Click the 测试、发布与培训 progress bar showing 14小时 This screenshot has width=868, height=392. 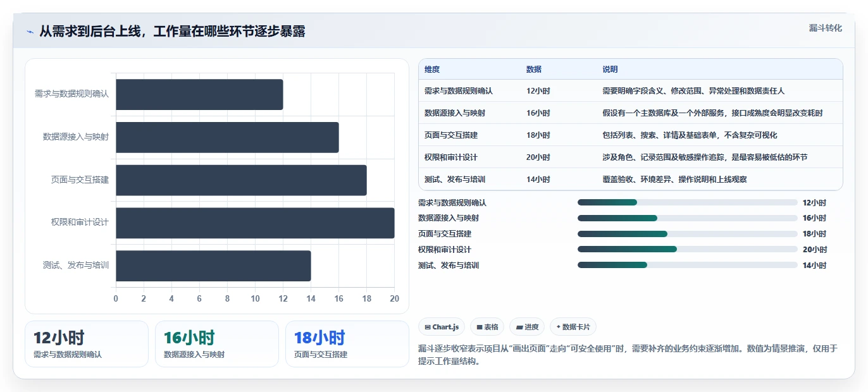687,265
